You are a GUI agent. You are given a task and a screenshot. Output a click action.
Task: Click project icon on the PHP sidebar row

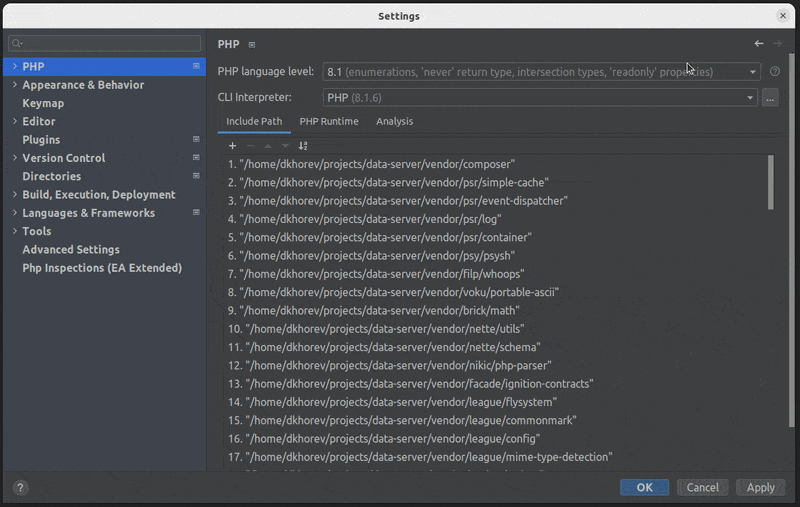click(x=196, y=66)
